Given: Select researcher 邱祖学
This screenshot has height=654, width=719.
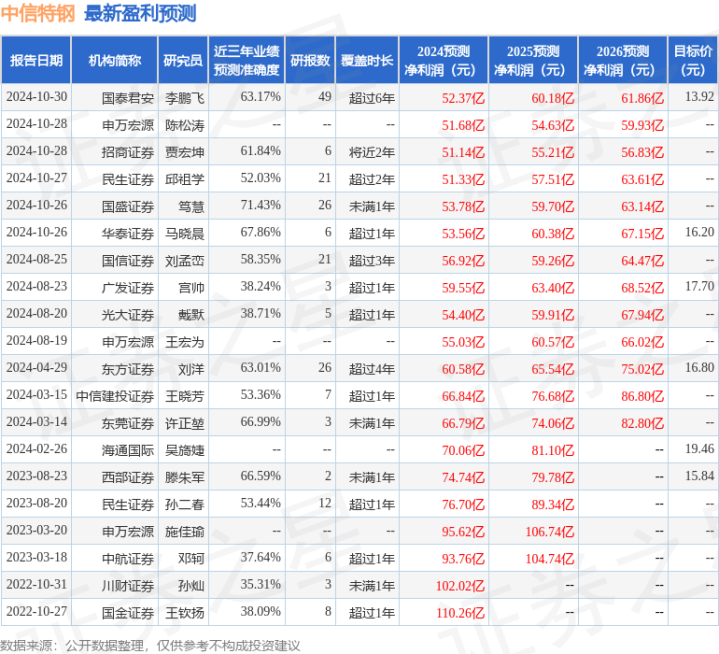Looking at the screenshot, I should (x=185, y=179).
